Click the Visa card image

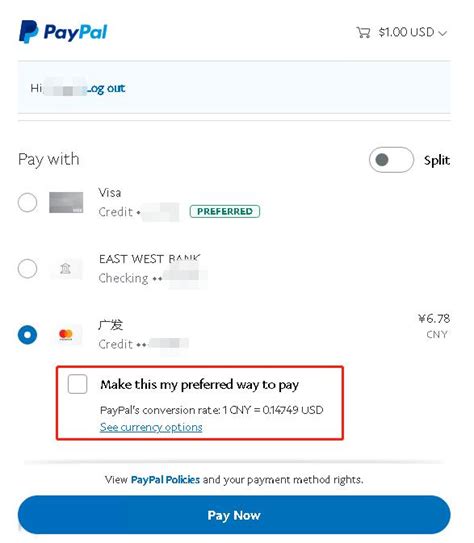click(x=66, y=202)
